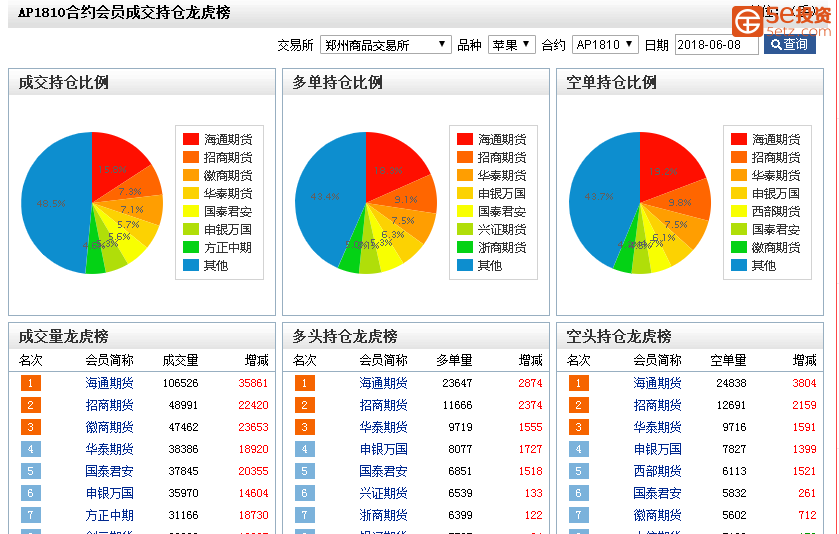
Task: Click the 成交持仓比例 panel title
Action: (64, 82)
